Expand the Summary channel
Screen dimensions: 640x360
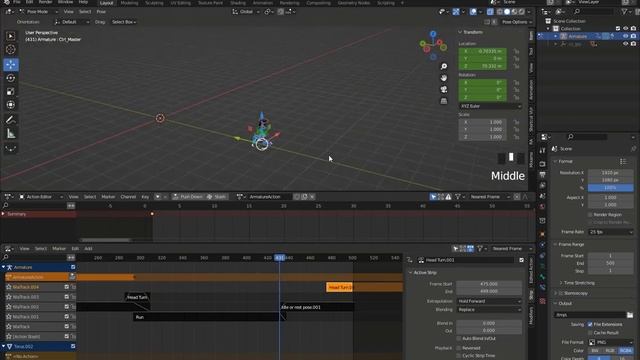pyautogui.click(x=3, y=214)
